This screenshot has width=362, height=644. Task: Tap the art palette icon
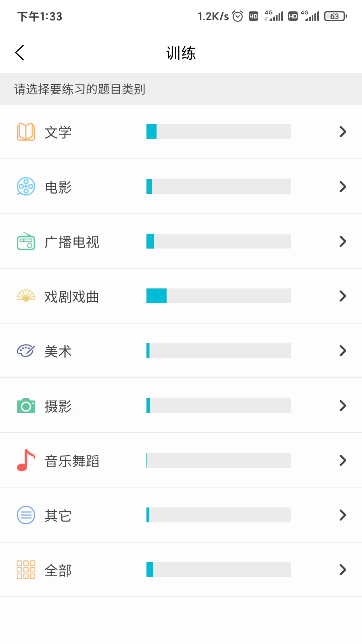(26, 351)
